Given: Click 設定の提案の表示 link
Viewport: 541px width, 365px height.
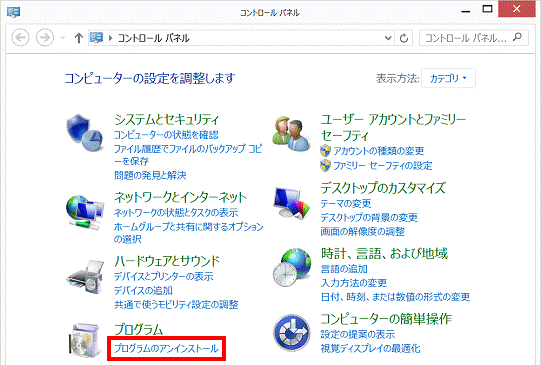Looking at the screenshot, I should click(358, 334).
